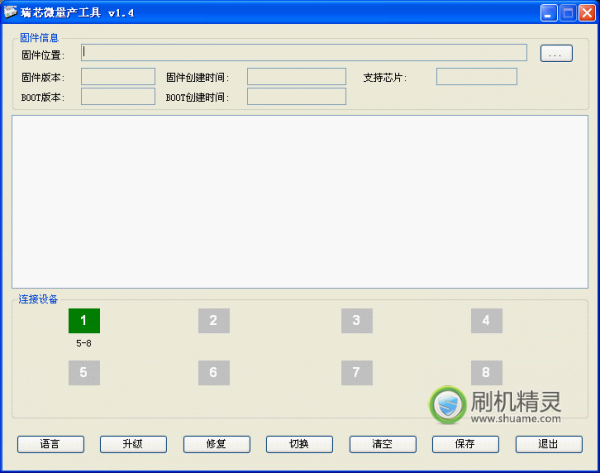This screenshot has height=473, width=600.
Task: Select device slot 6
Action: 214,372
